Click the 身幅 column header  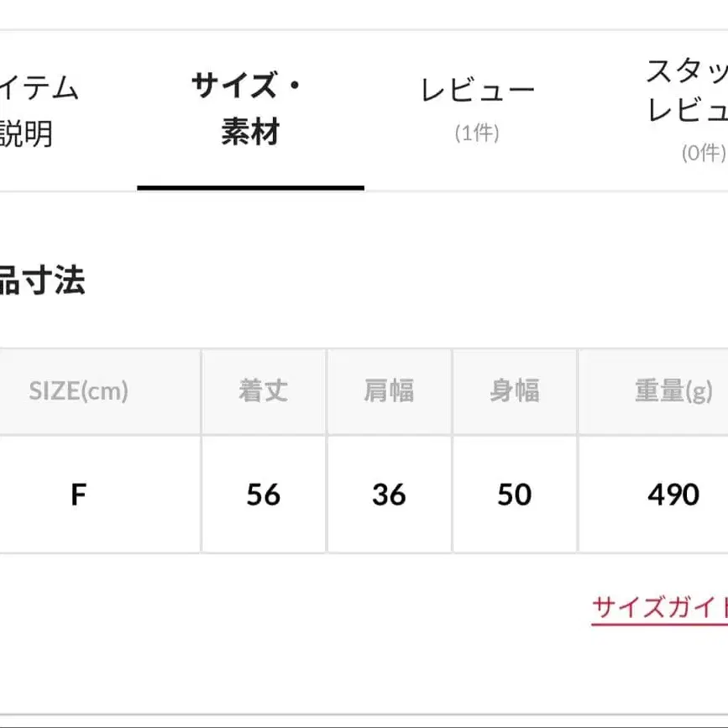515,391
